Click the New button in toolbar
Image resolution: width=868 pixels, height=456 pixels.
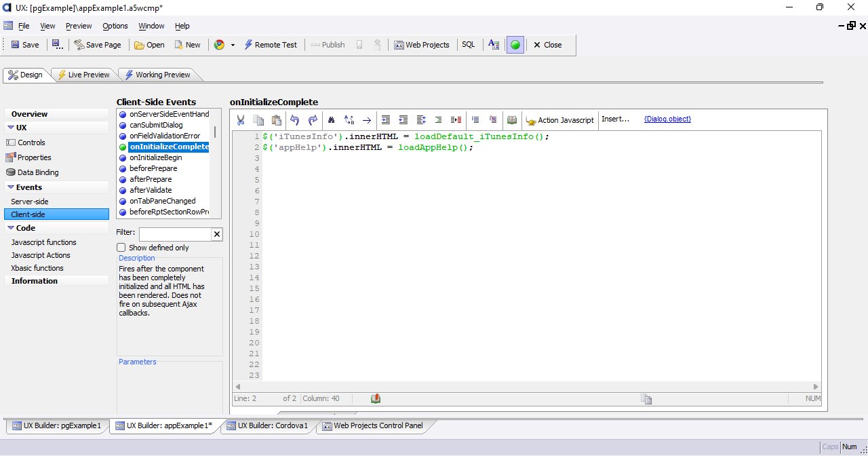tap(187, 45)
